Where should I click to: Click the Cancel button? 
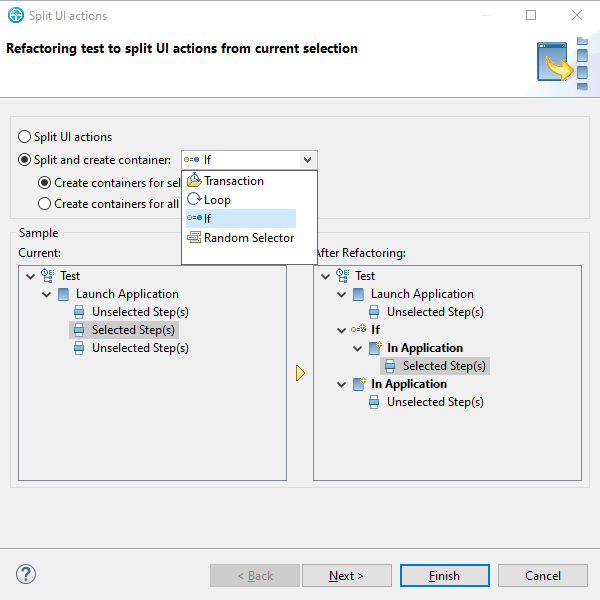point(543,575)
